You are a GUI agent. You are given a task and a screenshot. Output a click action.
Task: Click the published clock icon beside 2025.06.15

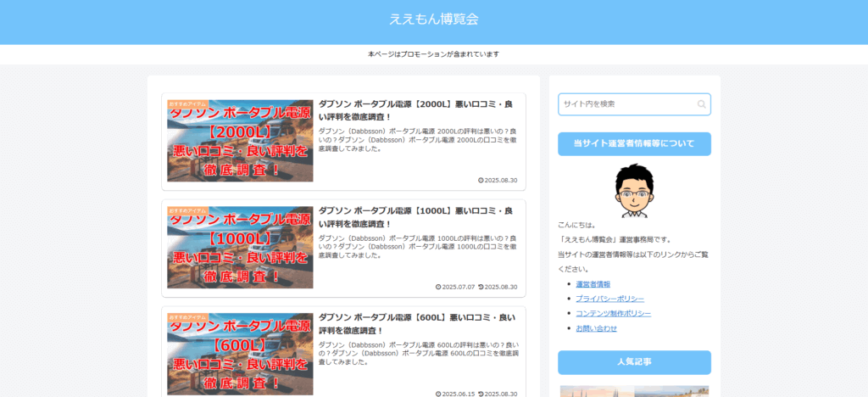(438, 394)
